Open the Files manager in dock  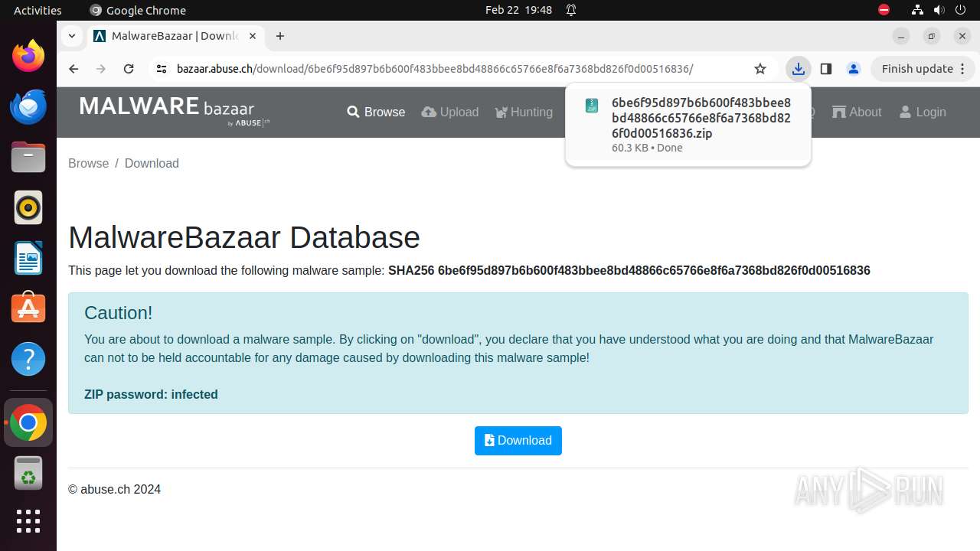(x=28, y=158)
